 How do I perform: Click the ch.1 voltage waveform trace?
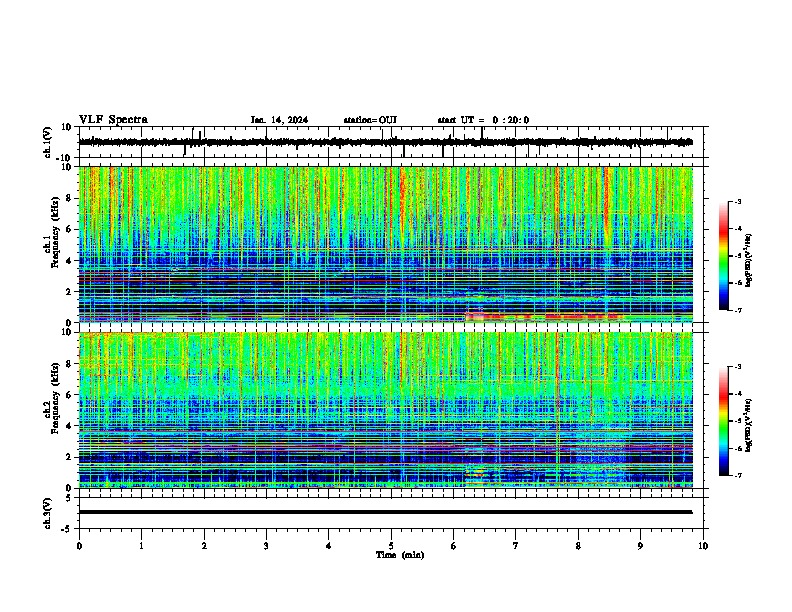(385, 142)
